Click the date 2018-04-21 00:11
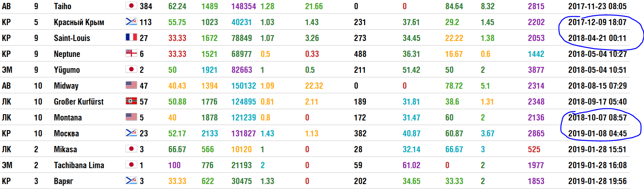 (597, 38)
